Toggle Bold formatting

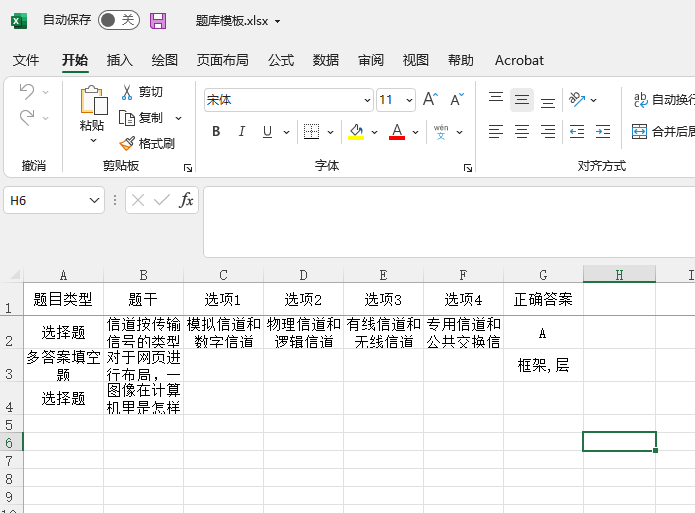click(x=216, y=131)
